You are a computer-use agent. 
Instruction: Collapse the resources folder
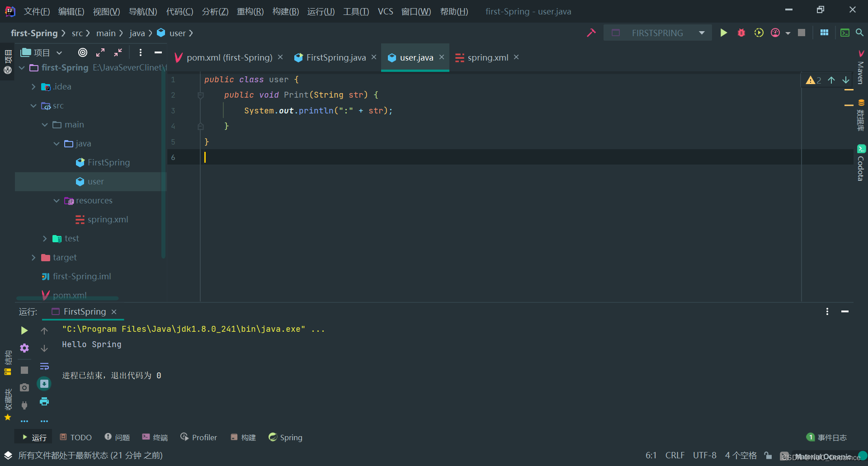coord(57,200)
